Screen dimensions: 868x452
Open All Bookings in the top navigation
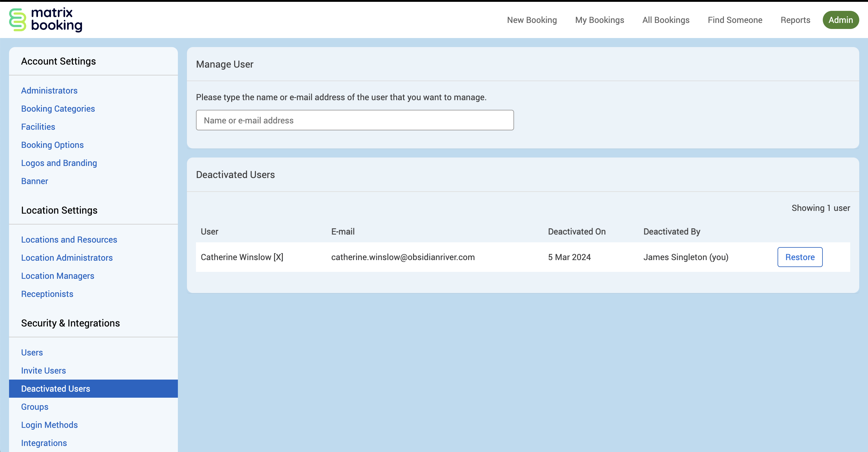(666, 20)
